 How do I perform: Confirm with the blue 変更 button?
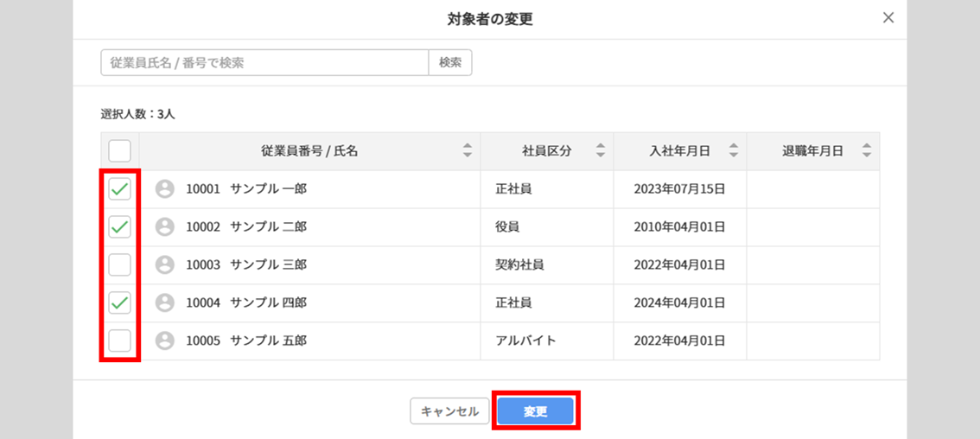pos(536,411)
